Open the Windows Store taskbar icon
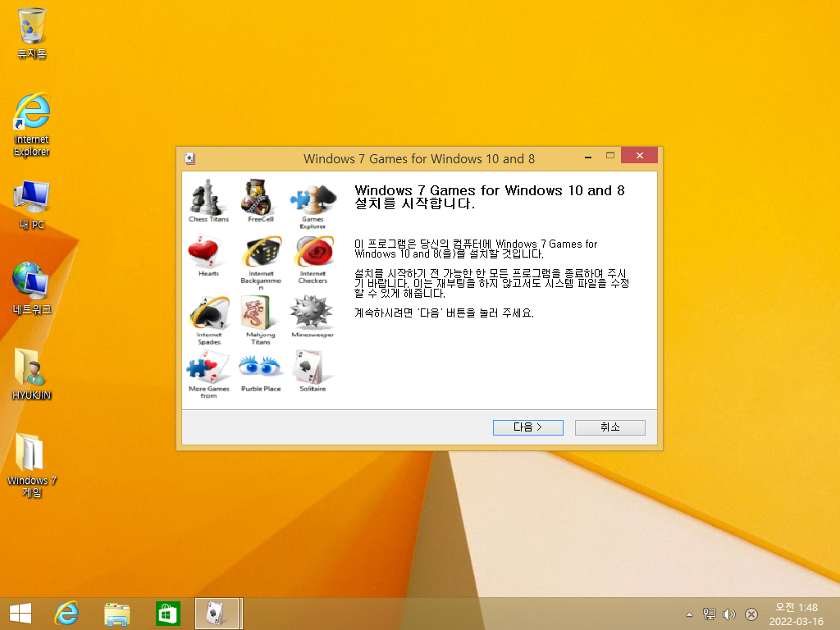The image size is (840, 630). tap(167, 614)
